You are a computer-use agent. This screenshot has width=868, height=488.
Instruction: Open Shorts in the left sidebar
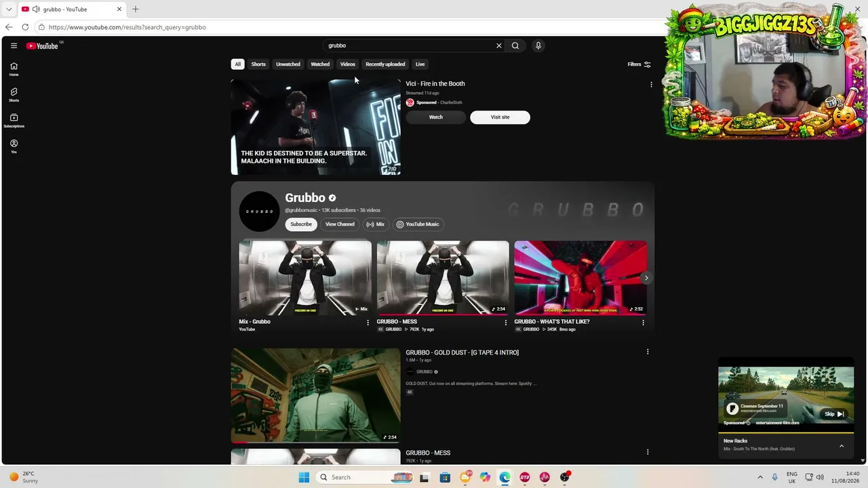(14, 95)
